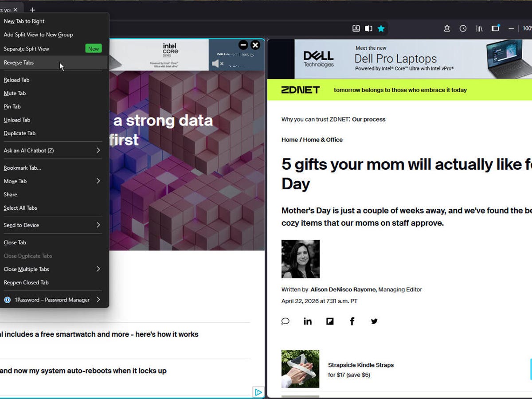Click the Intel Core ad banner in left pane
The height and width of the screenshot is (399, 532).
tap(159, 55)
